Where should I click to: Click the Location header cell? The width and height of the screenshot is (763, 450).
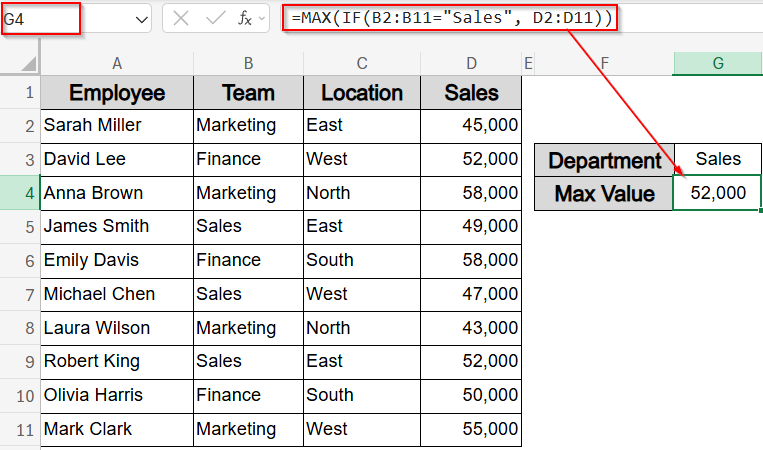coord(362,92)
